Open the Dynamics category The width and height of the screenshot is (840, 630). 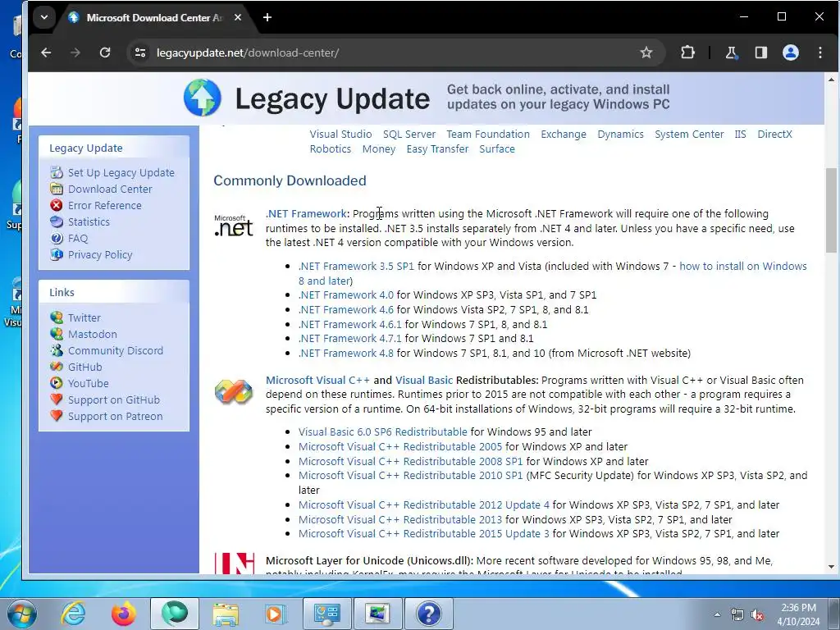[x=620, y=134]
